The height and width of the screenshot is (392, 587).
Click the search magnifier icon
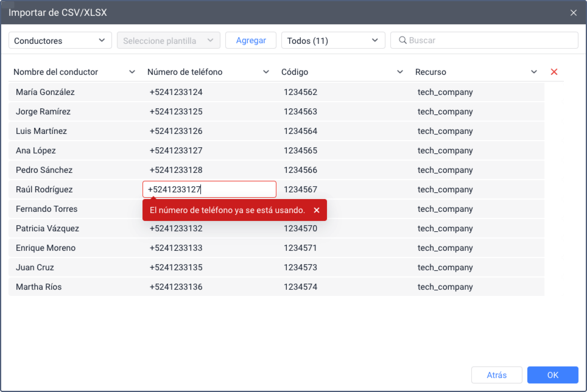point(402,40)
